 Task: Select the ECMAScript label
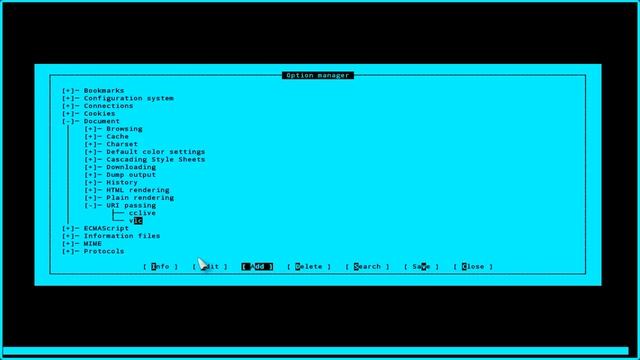(106, 228)
